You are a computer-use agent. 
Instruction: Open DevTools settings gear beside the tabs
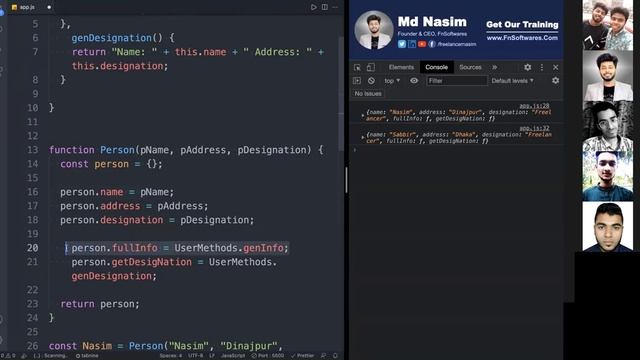tap(527, 67)
